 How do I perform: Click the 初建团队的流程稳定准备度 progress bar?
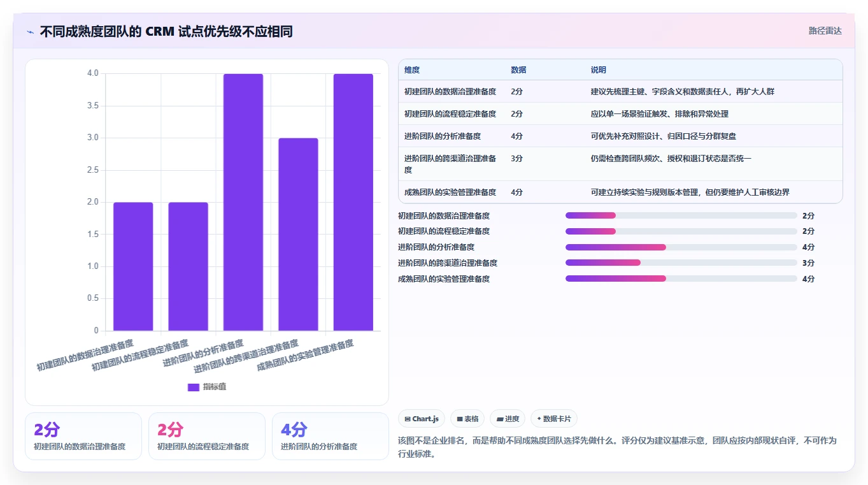pyautogui.click(x=681, y=231)
